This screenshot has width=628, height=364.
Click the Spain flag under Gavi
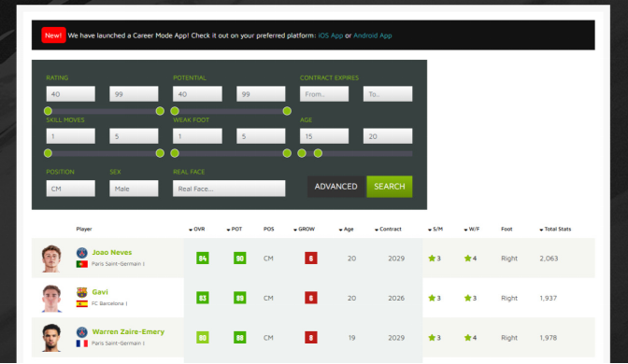tap(81, 303)
